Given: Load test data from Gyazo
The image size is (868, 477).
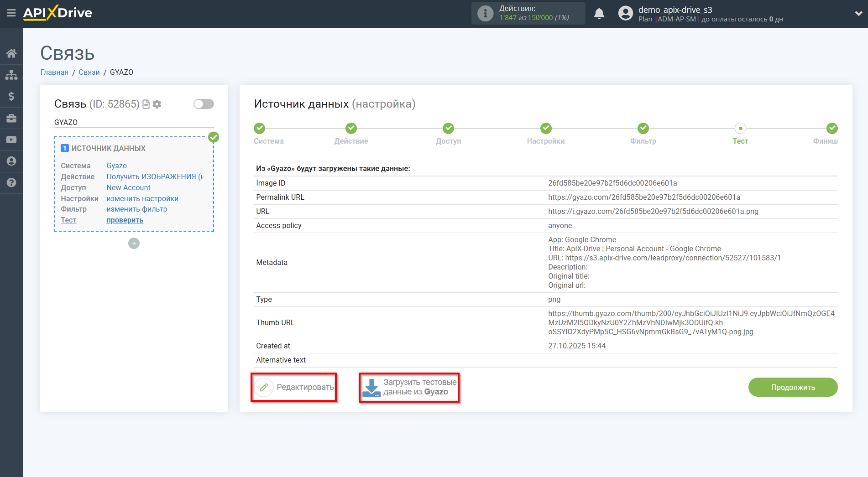Looking at the screenshot, I should [x=409, y=387].
